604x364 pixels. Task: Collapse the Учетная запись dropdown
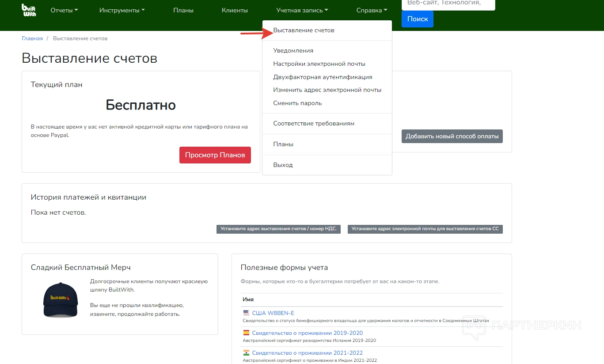[302, 10]
